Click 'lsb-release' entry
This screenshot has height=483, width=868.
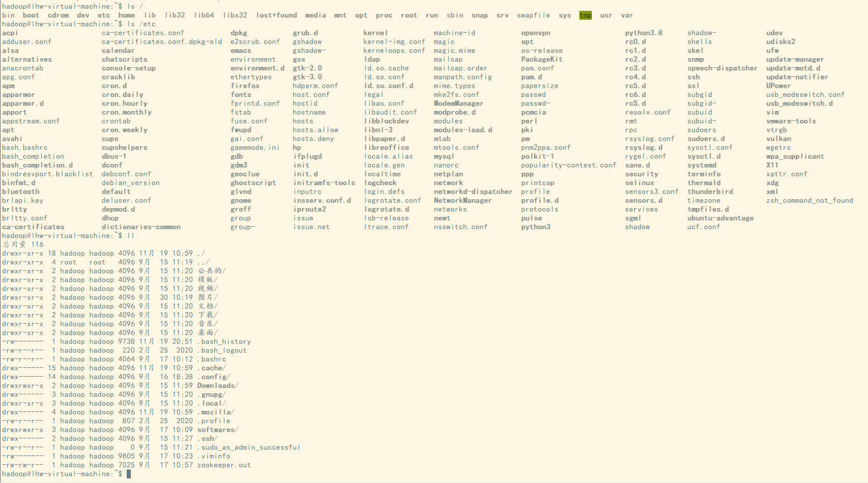pyautogui.click(x=386, y=218)
